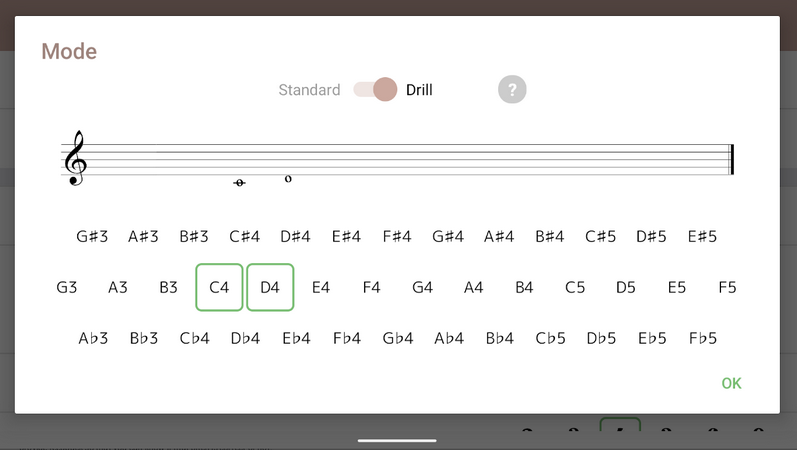
Task: Select the Fb5 flat note
Action: tap(703, 338)
